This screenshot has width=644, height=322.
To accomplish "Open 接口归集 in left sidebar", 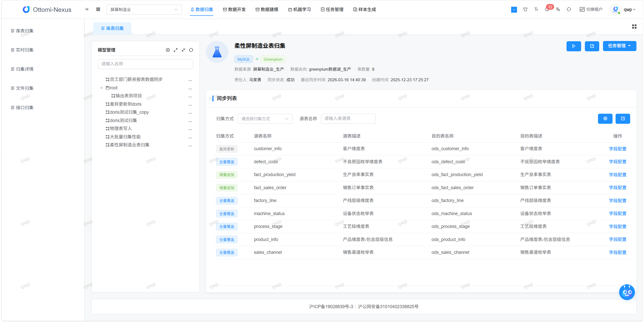I will click(x=22, y=108).
